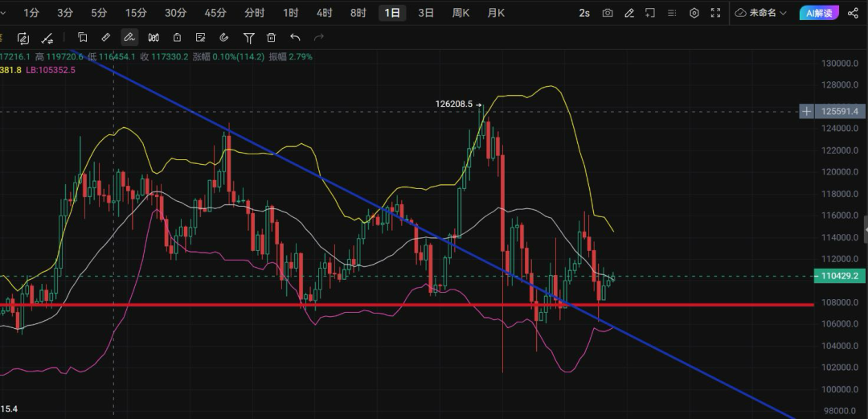The image size is (868, 419).
Task: Click the AI解读 button
Action: pos(820,13)
